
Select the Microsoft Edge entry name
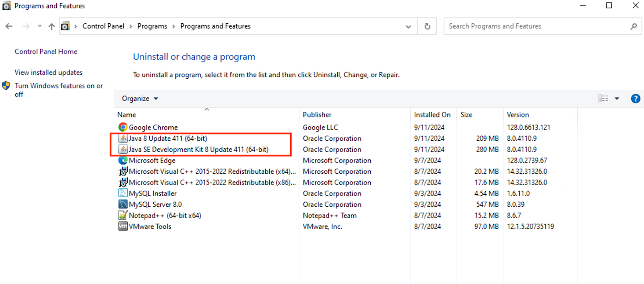click(152, 161)
